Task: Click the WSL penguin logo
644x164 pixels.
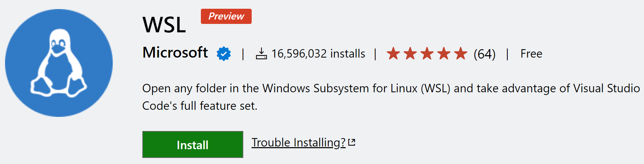Action: 59,63
